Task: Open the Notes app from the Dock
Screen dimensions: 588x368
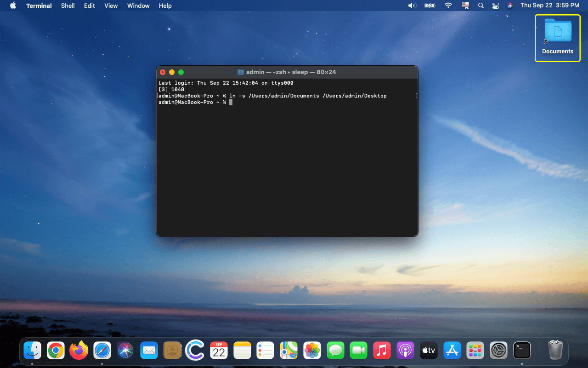Action: tap(242, 350)
